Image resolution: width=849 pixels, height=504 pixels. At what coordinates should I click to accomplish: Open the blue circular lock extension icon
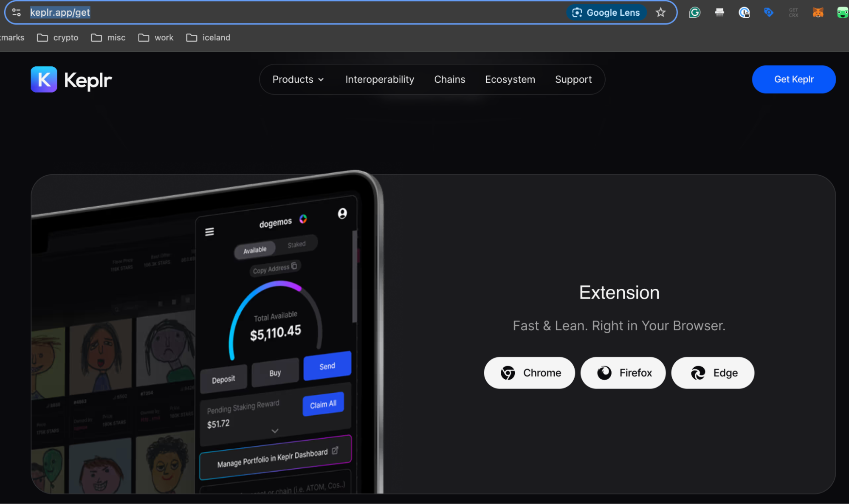(744, 12)
